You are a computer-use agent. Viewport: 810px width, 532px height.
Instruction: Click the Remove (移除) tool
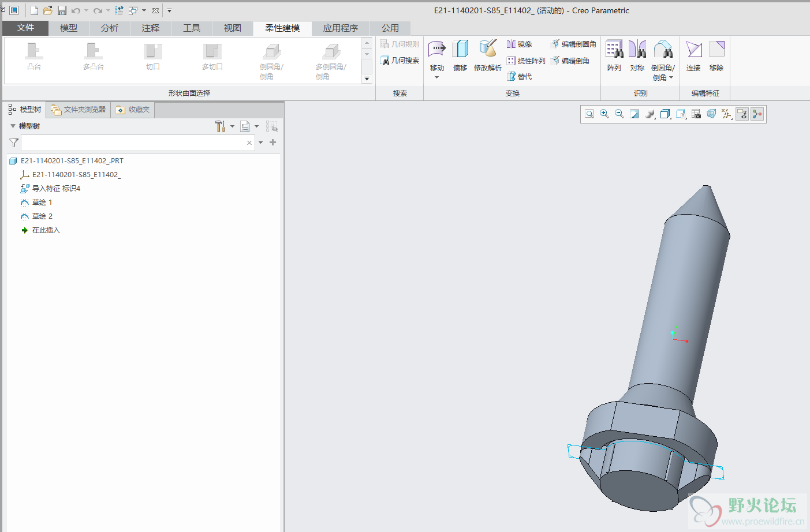pos(716,55)
